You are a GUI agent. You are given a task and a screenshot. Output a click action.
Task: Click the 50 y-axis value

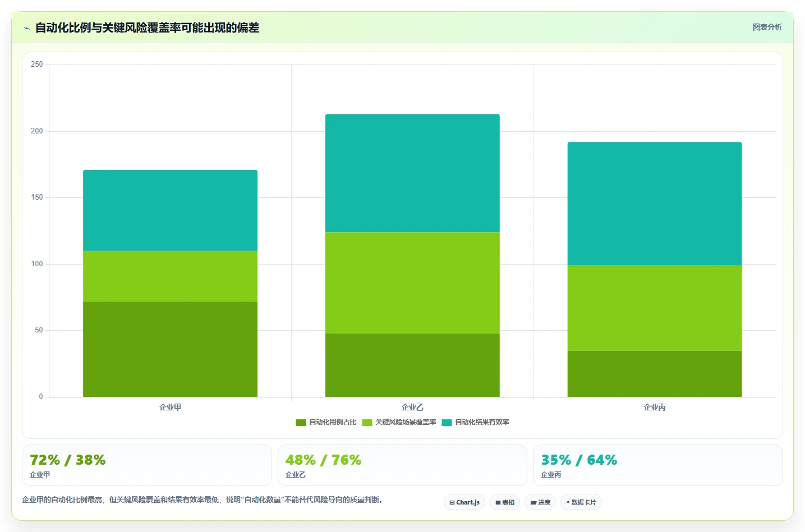(39, 330)
